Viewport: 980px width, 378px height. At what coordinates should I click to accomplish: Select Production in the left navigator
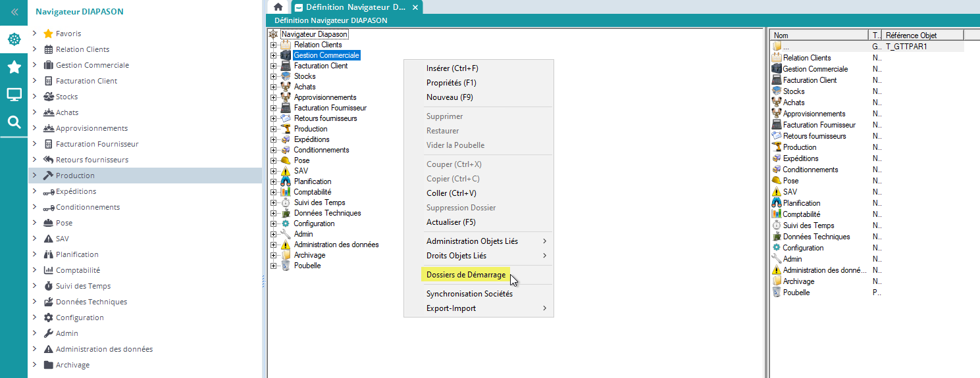[75, 176]
